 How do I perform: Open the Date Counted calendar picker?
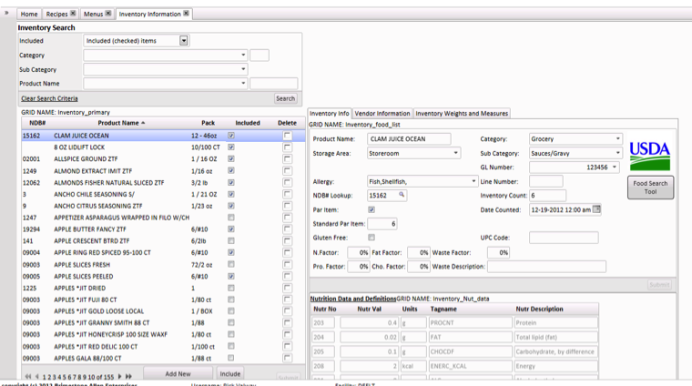[596, 209]
